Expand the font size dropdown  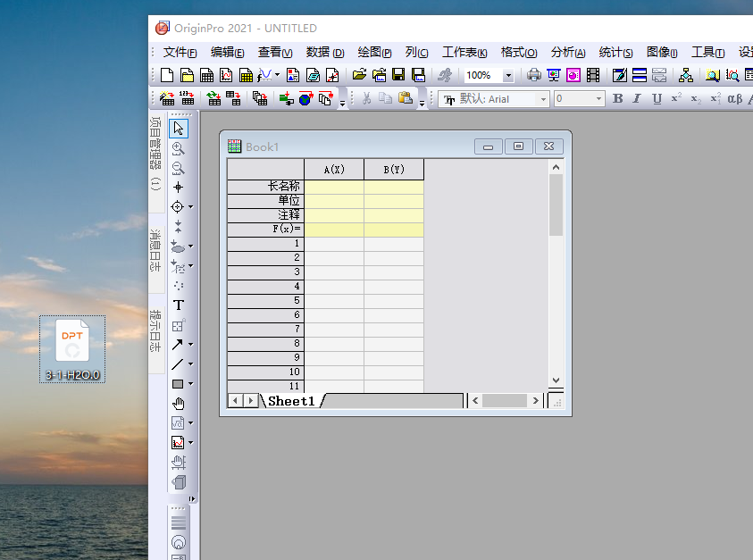598,99
